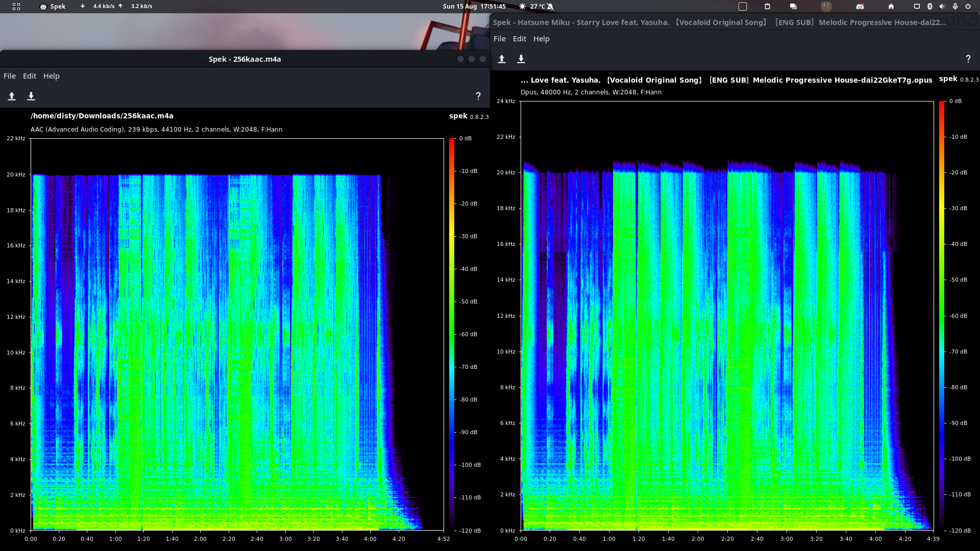Screen dimensions: 980x551
Task: Save spectrogram icon in Hatsune Miku window
Action: (x=521, y=59)
